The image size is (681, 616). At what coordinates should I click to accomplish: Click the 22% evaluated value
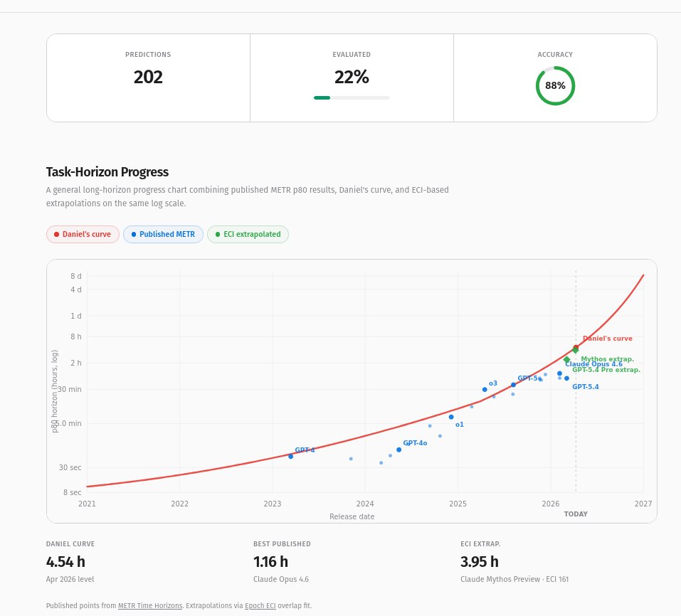(352, 78)
